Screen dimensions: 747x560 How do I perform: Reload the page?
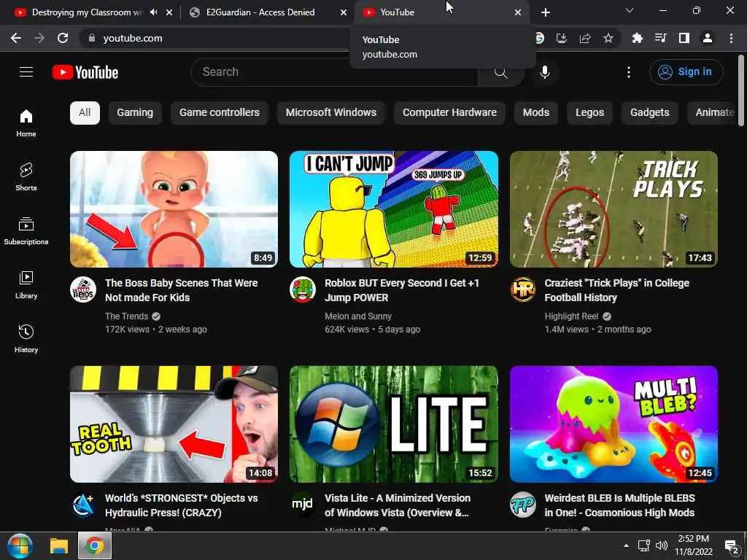point(63,38)
